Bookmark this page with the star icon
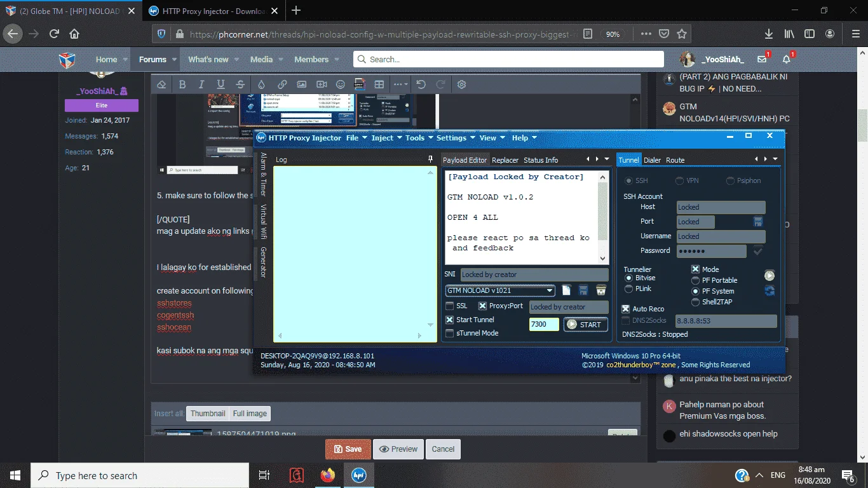The height and width of the screenshot is (488, 868). coord(682,34)
